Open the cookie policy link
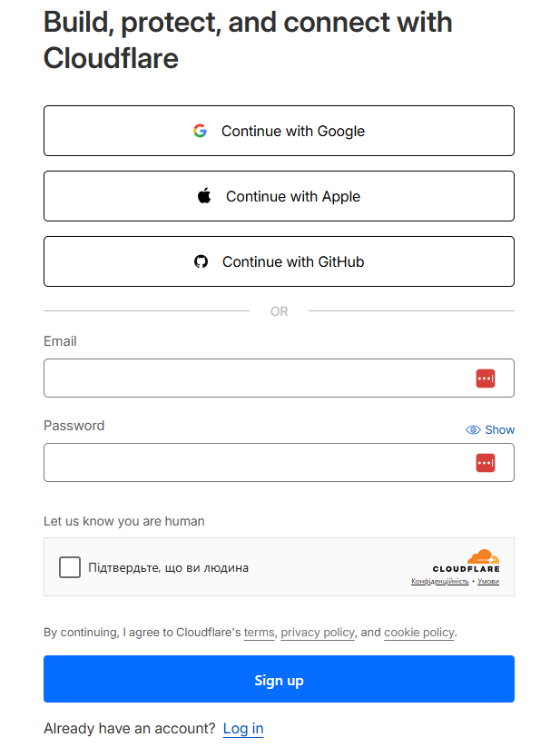The width and height of the screenshot is (560, 747). [418, 633]
